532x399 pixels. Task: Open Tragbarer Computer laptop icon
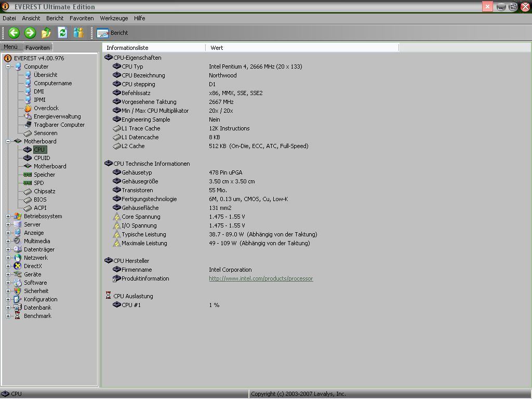point(28,125)
